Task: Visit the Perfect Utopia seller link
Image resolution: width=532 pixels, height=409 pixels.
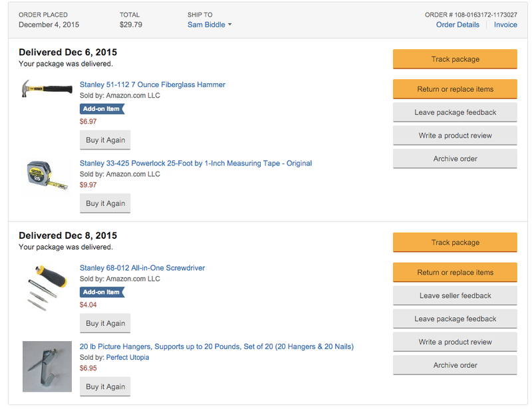Action: coord(128,357)
